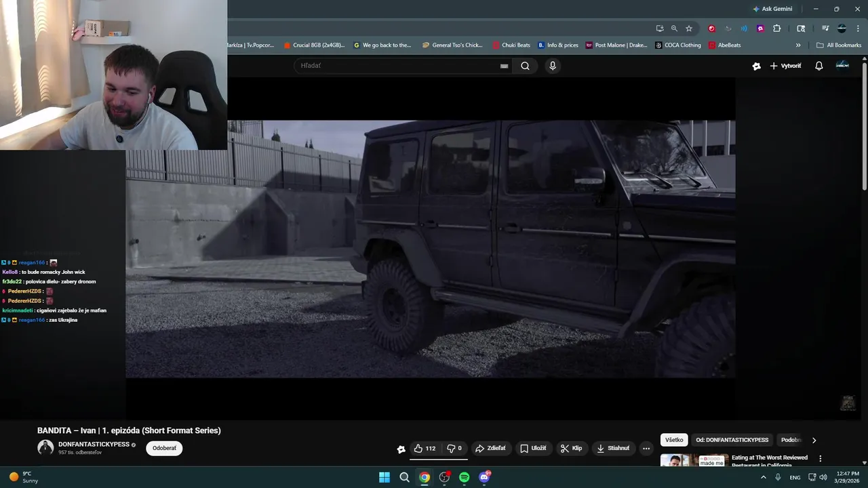
Task: Open the Post Malone | Drake bookmark
Action: point(616,45)
